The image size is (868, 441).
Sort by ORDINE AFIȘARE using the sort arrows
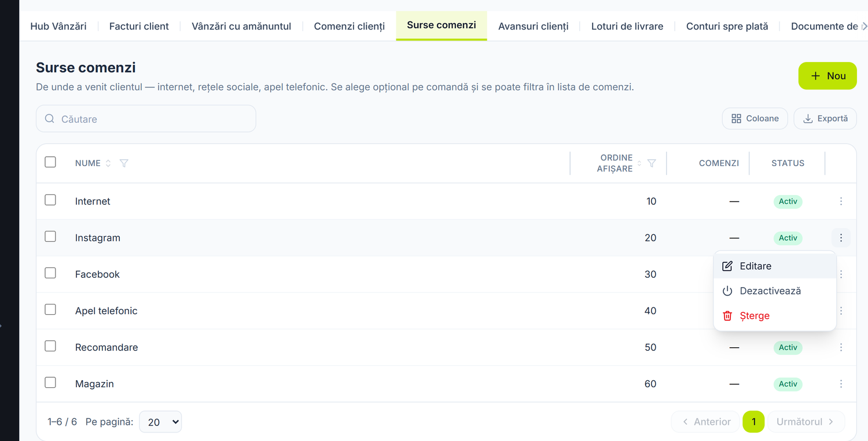click(x=639, y=163)
